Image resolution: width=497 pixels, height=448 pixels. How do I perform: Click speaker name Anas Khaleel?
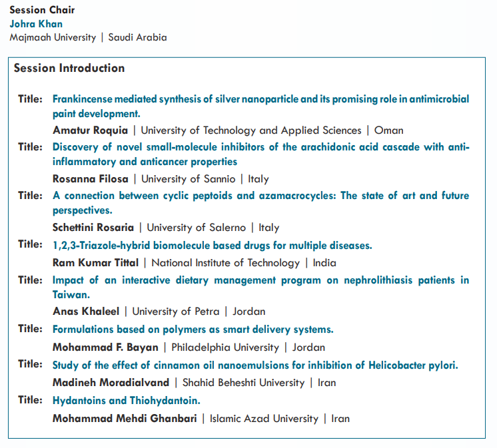(x=86, y=312)
